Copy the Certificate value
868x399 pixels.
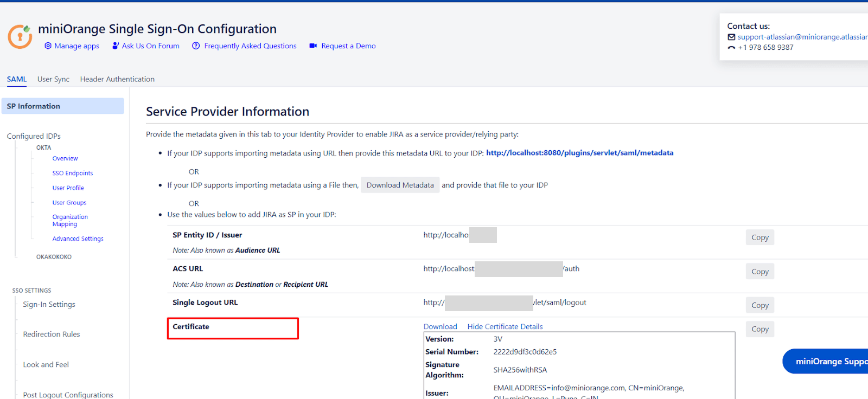point(759,329)
